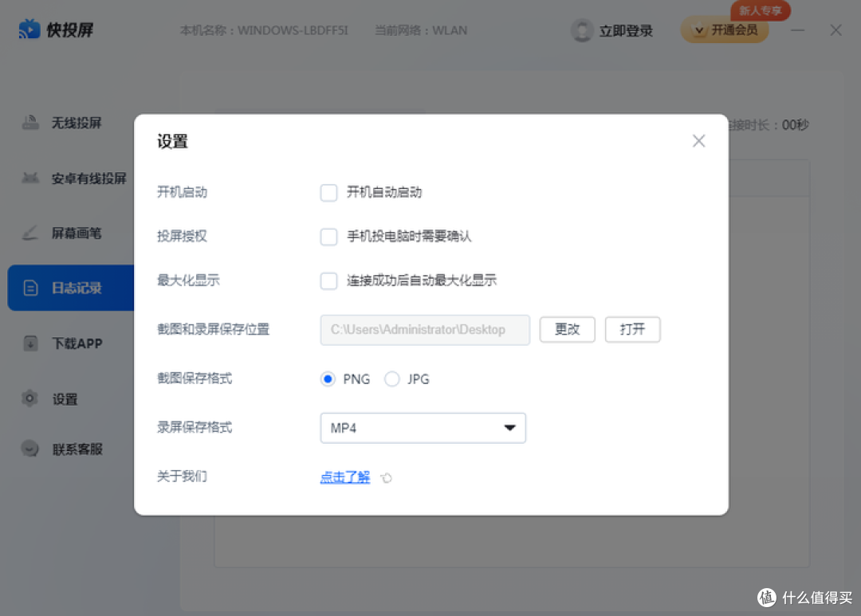This screenshot has width=861, height=616.
Task: Click 打开 to open save folder
Action: [x=632, y=329]
